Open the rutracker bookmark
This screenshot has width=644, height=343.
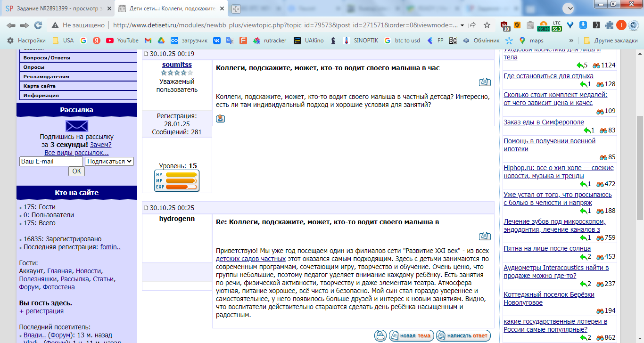pos(270,41)
